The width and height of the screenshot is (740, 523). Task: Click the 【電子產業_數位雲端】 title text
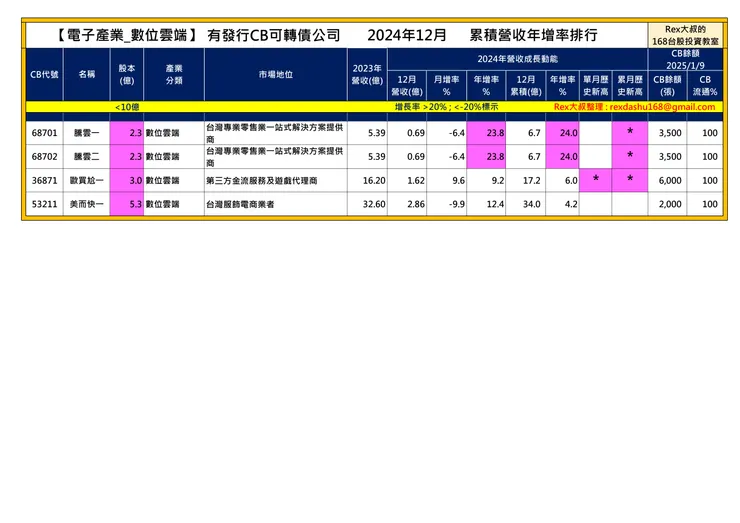(x=126, y=35)
